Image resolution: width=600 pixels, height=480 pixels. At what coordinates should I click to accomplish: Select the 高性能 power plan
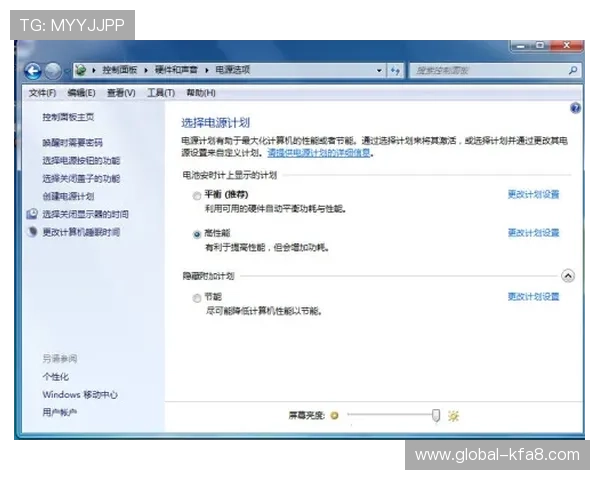197,234
